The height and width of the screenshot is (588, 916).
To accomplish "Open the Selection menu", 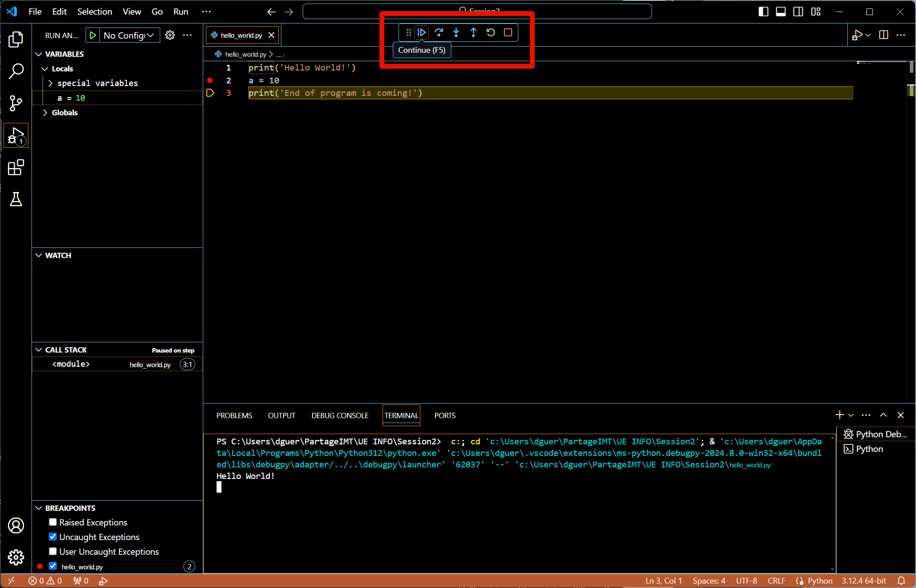I will click(95, 12).
